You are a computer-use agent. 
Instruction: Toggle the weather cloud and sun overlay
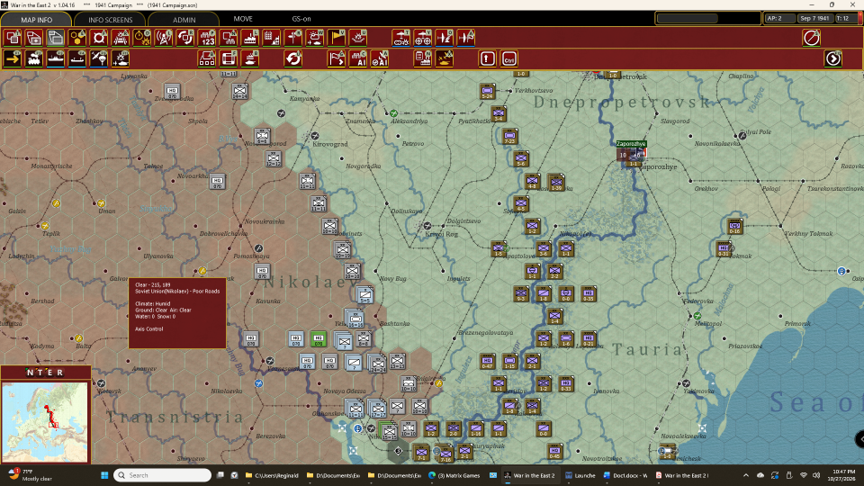tap(315, 38)
